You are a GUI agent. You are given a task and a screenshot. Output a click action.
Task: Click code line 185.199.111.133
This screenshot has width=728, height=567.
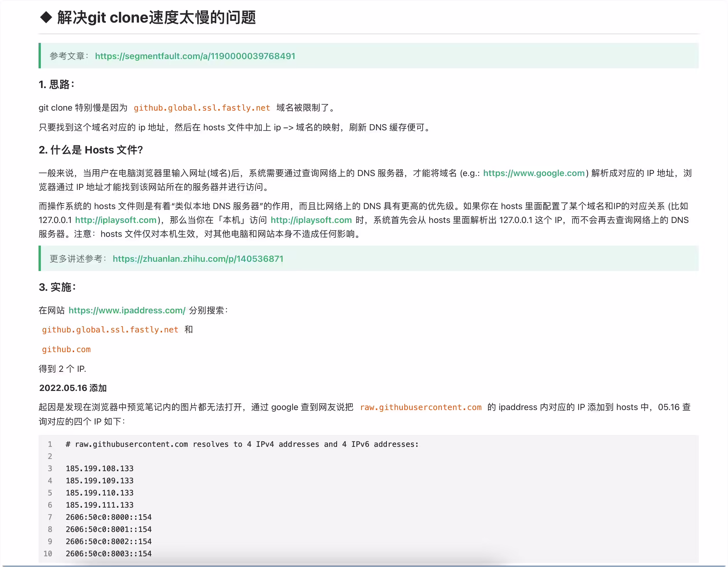point(100,505)
